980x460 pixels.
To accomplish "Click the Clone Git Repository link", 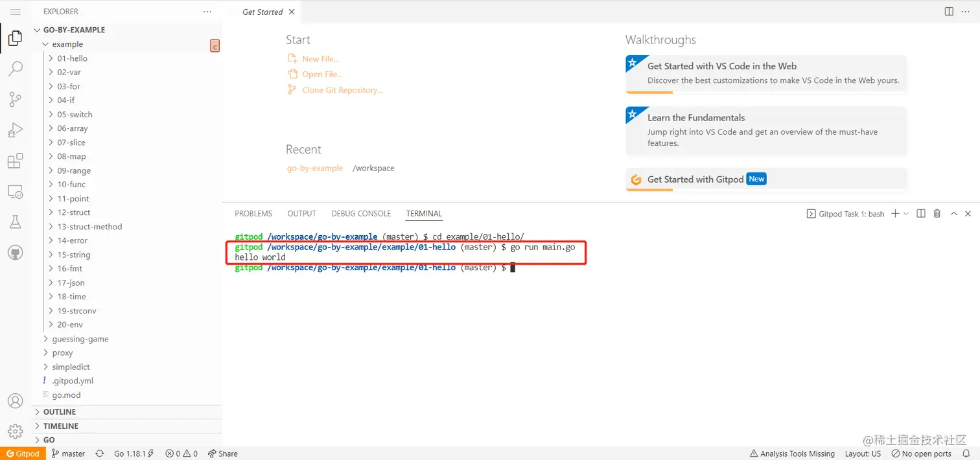I will pyautogui.click(x=342, y=90).
